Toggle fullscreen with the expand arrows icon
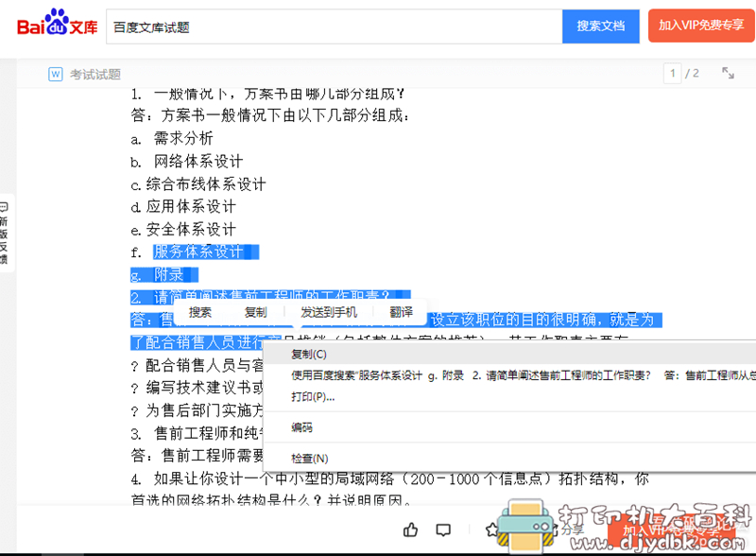 point(728,73)
